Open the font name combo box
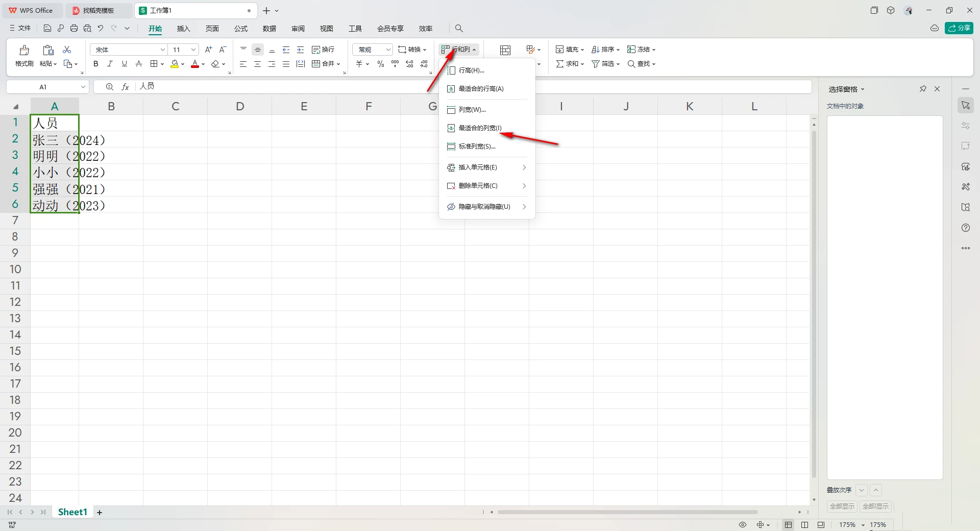This screenshot has height=531, width=980. pyautogui.click(x=129, y=50)
